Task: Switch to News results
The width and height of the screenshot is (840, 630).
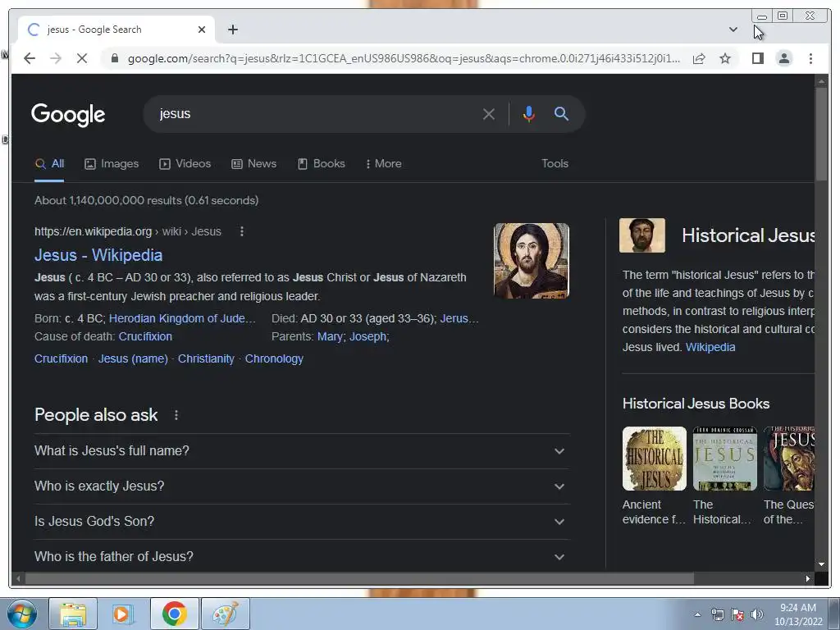Action: tap(254, 164)
